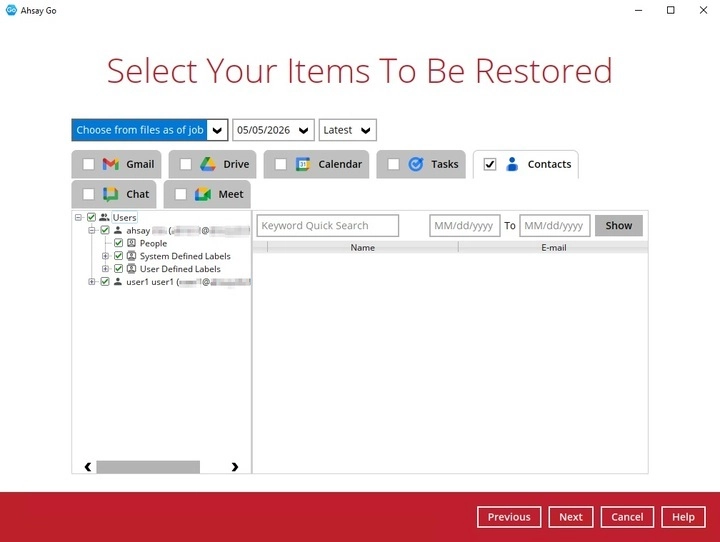Click the System Defined Labels icon
The width and height of the screenshot is (720, 542).
point(131,256)
